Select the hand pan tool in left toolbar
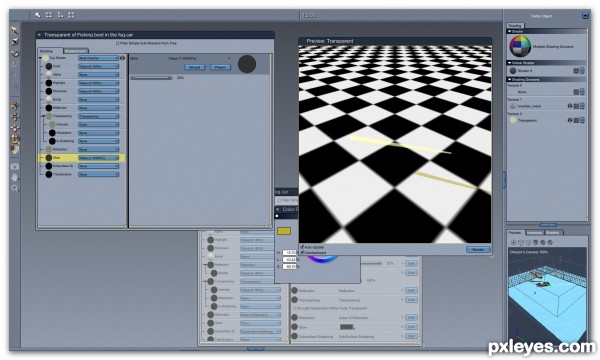Screen dimensions: 600x360 [x=15, y=178]
